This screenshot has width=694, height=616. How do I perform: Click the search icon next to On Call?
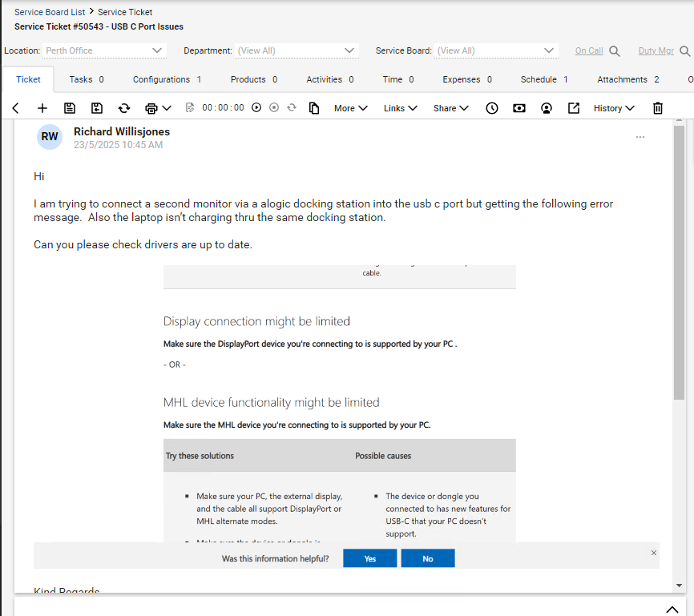pos(615,51)
